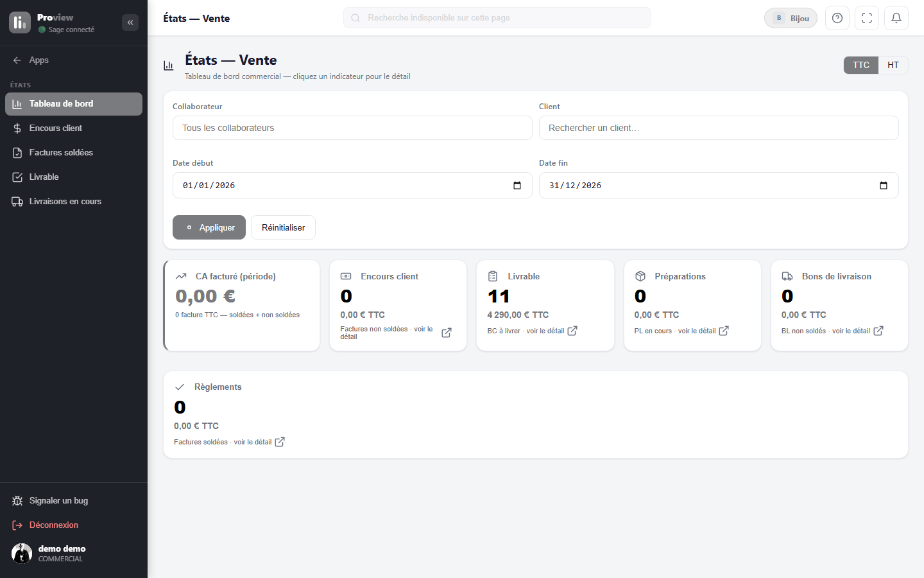Click the Date début input field
The width and height of the screenshot is (924, 578).
[x=352, y=186]
